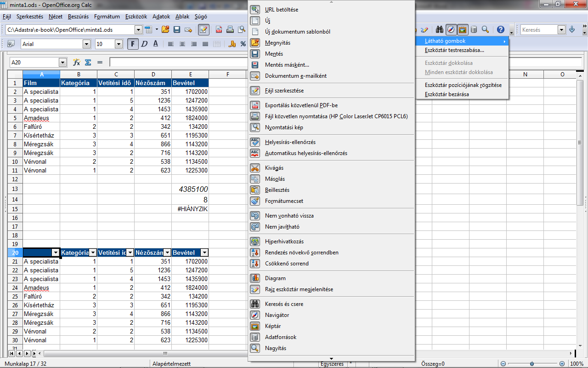Toggle 'Hiperhivatkozás' button visibility
This screenshot has width=588, height=368.
click(x=331, y=241)
